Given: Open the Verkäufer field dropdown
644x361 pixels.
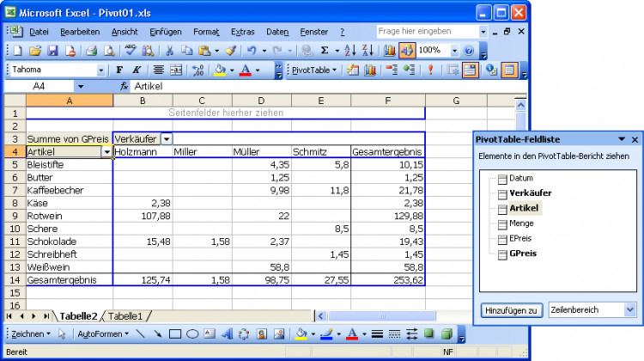Looking at the screenshot, I should (x=167, y=138).
